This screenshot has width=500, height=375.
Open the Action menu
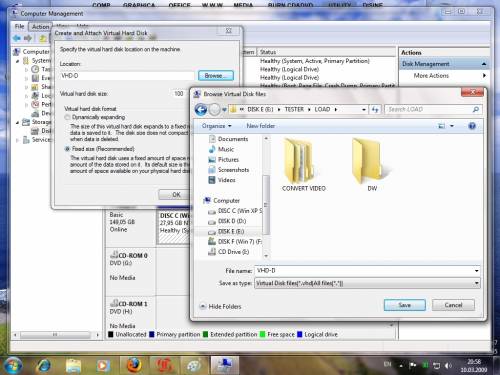pyautogui.click(x=40, y=27)
